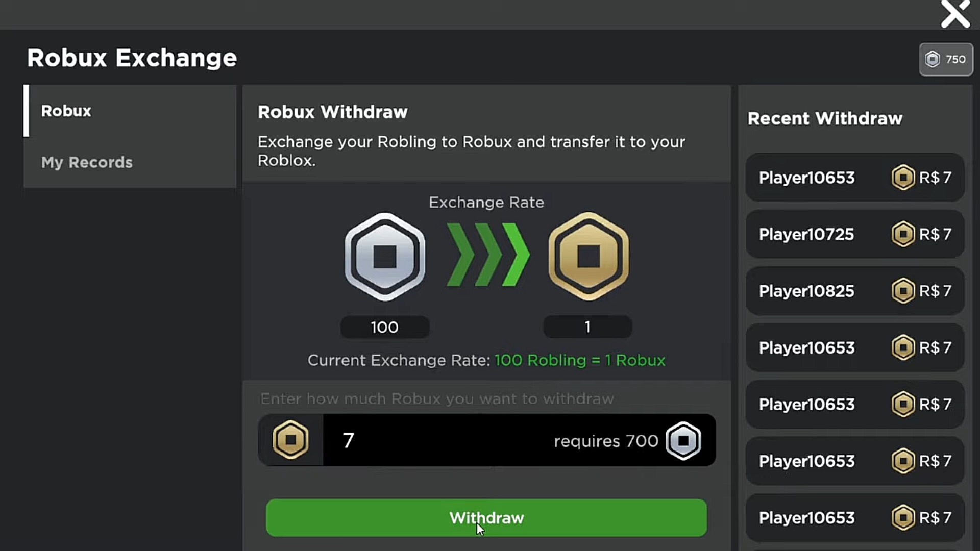980x551 pixels.
Task: Click the gold coin next to Player10825
Action: point(903,291)
